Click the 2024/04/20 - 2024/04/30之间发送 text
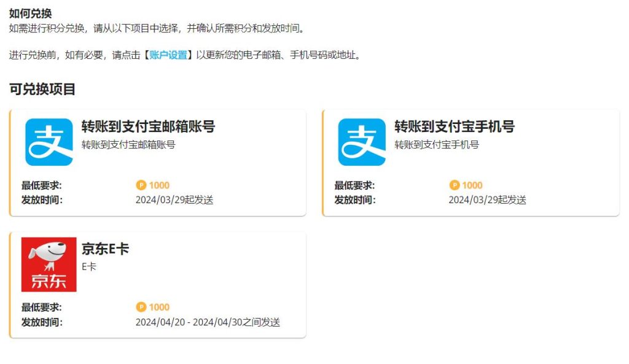 (208, 322)
